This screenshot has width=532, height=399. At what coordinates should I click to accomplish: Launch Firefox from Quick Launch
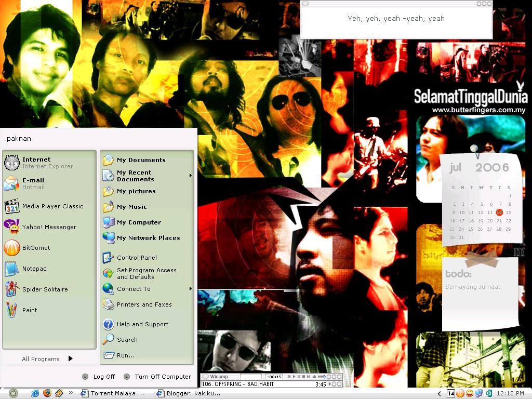(x=47, y=393)
